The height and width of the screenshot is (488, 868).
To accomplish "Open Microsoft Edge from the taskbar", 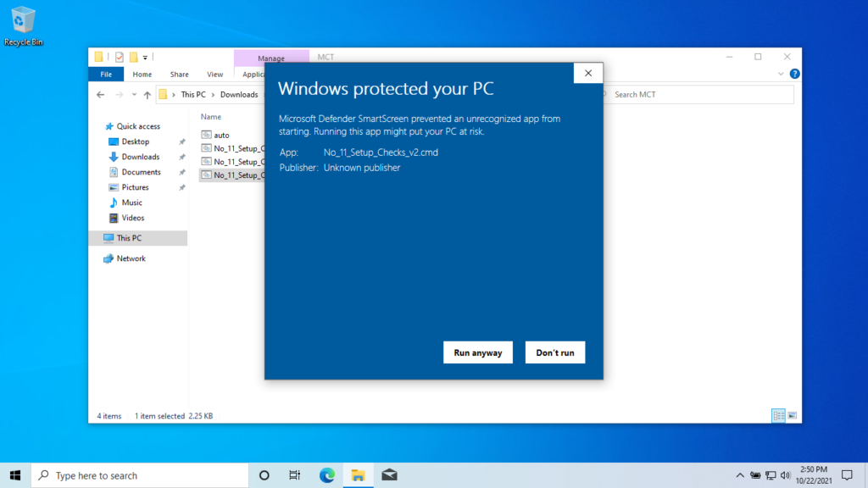I will 326,474.
